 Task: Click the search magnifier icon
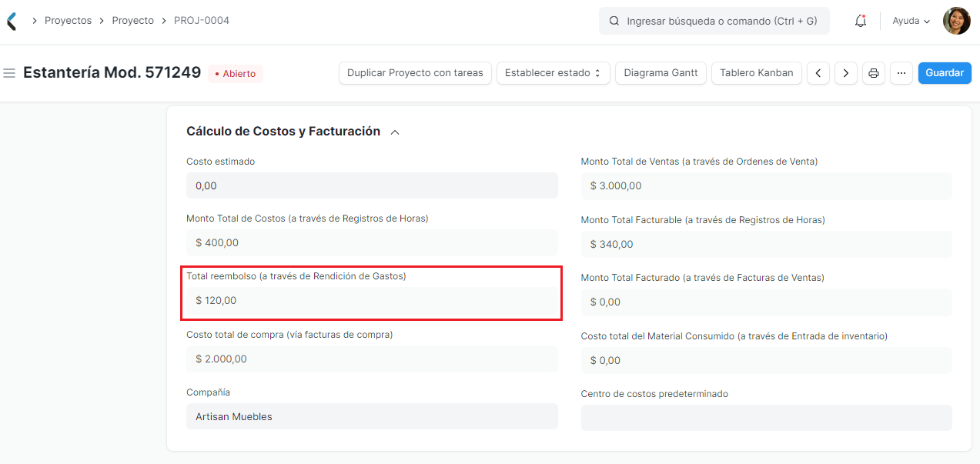pos(613,21)
